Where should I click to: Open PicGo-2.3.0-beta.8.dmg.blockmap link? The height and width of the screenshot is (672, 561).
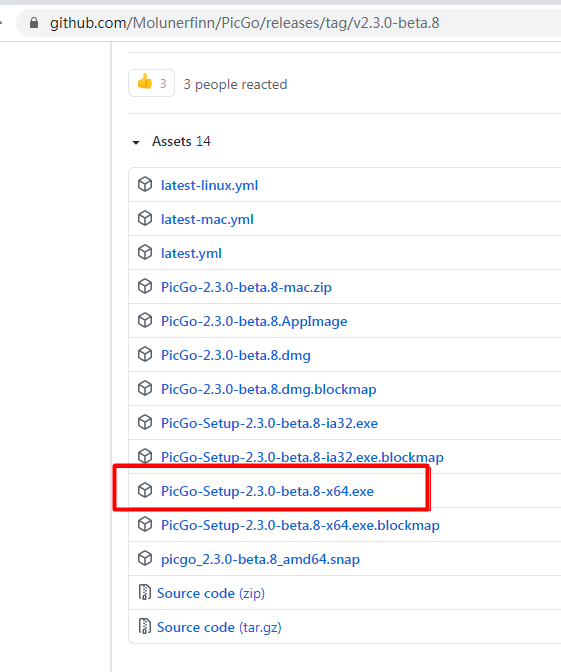coord(268,389)
